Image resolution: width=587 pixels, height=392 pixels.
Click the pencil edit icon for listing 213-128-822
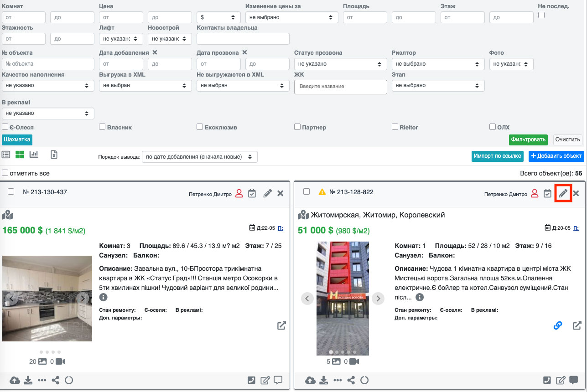[563, 193]
